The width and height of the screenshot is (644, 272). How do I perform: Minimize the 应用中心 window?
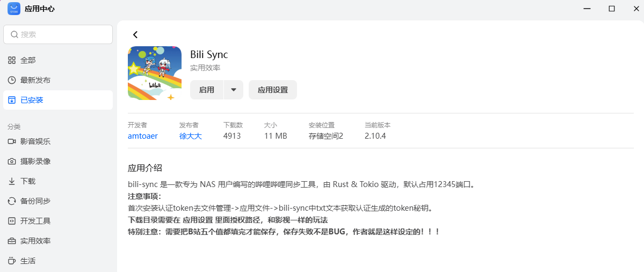(x=587, y=9)
